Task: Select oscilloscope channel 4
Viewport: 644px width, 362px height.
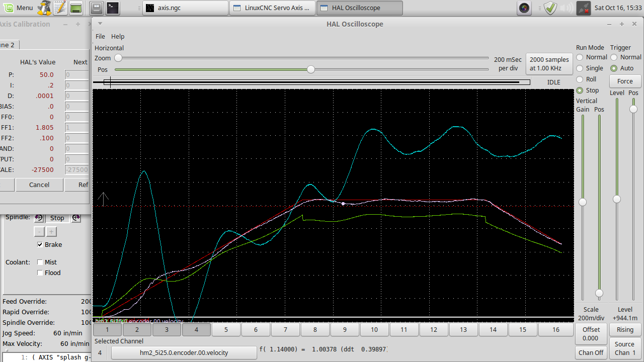Action: coord(196,330)
